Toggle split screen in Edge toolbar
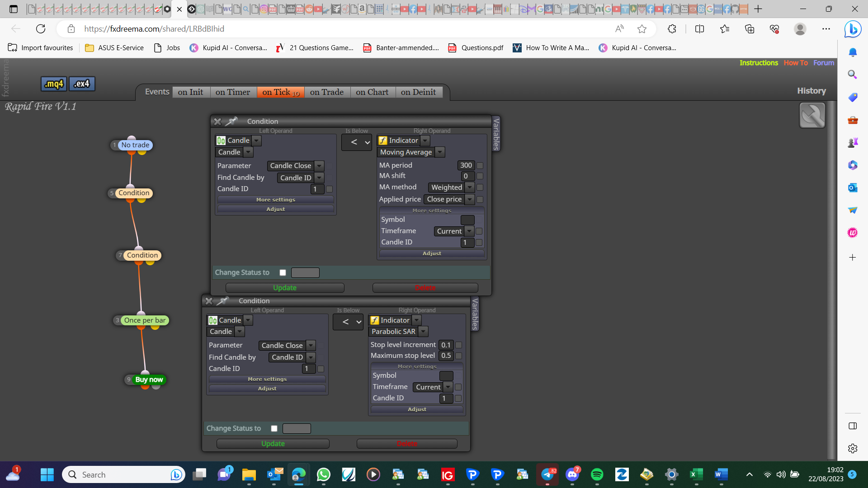 pyautogui.click(x=699, y=29)
